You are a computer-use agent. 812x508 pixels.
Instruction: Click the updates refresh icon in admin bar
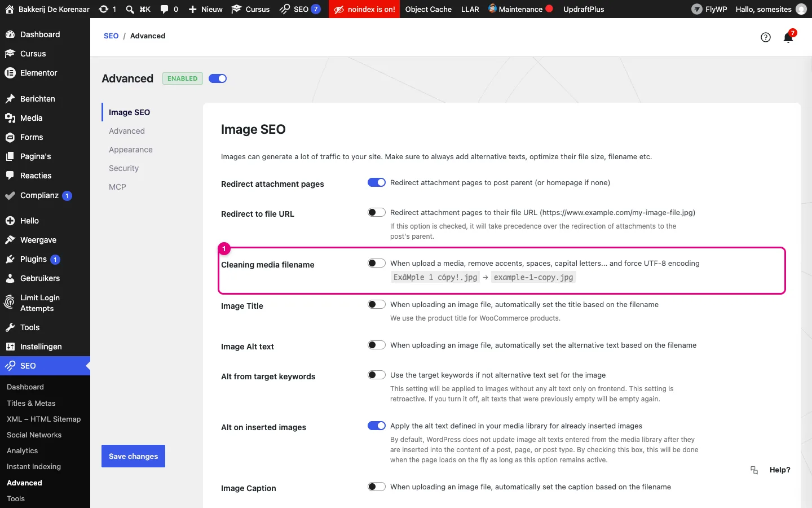(x=103, y=9)
